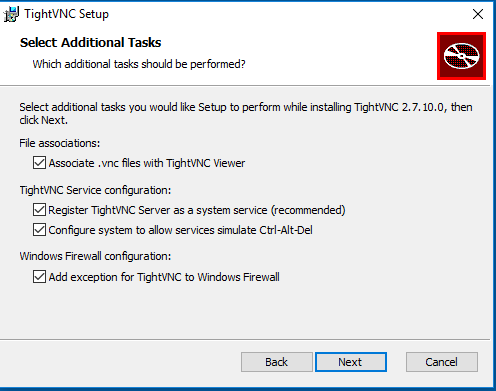Image resolution: width=496 pixels, height=391 pixels.
Task: Toggle Register TightVNC Server as system service
Action: (39, 210)
